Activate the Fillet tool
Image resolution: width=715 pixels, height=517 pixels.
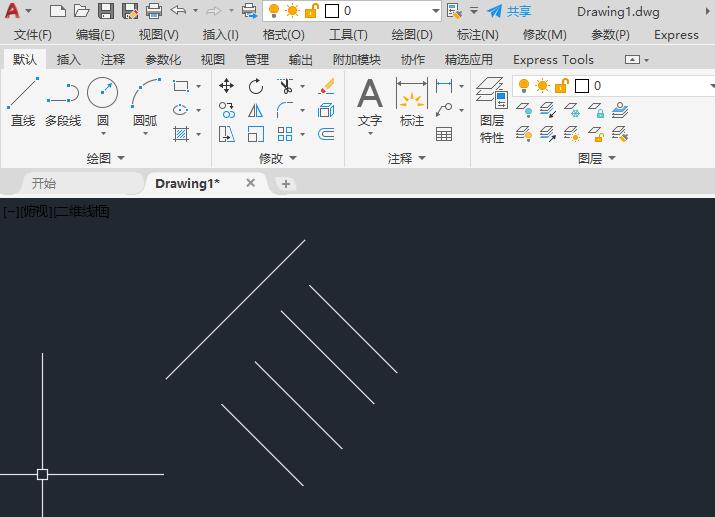pyautogui.click(x=285, y=110)
